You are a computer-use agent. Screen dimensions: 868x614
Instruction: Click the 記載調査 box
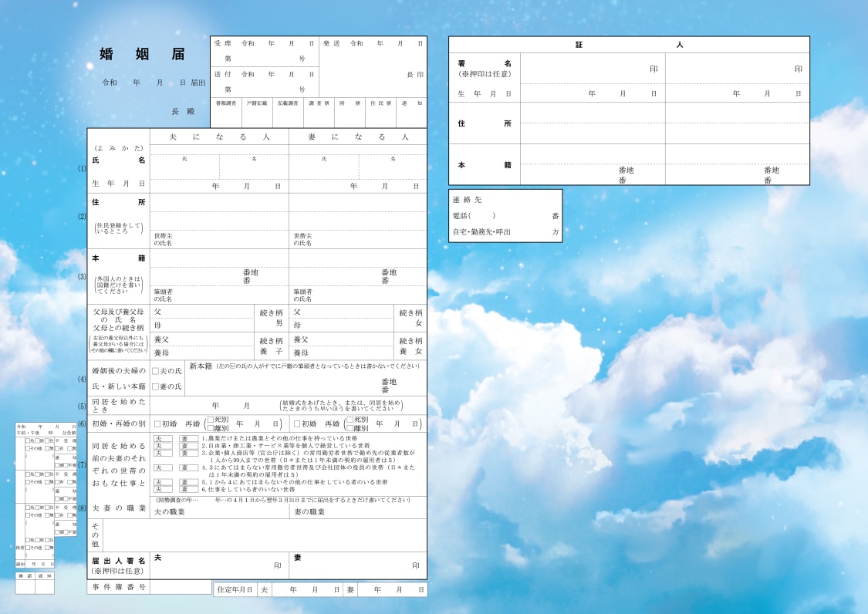(x=288, y=113)
